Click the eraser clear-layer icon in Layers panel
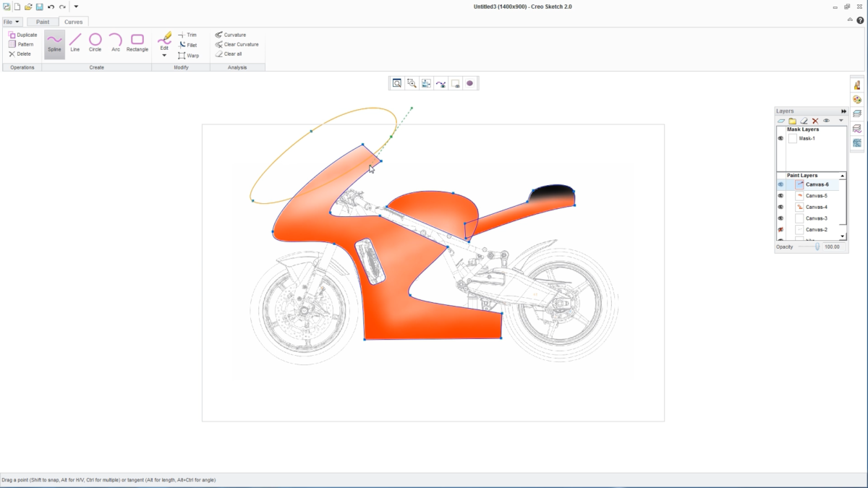Image resolution: width=868 pixels, height=488 pixels. pos(804,121)
